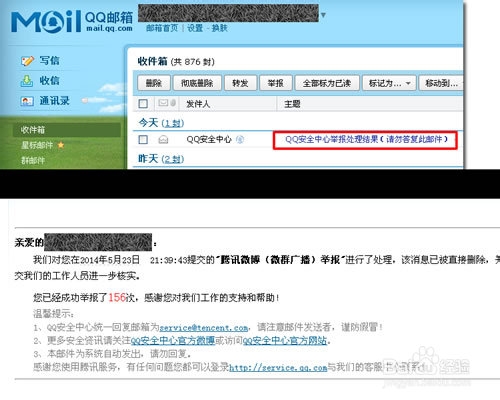This screenshot has width=500, height=400.
Task: Click the 收件箱 (共 876 封) heading
Action: click(x=176, y=62)
